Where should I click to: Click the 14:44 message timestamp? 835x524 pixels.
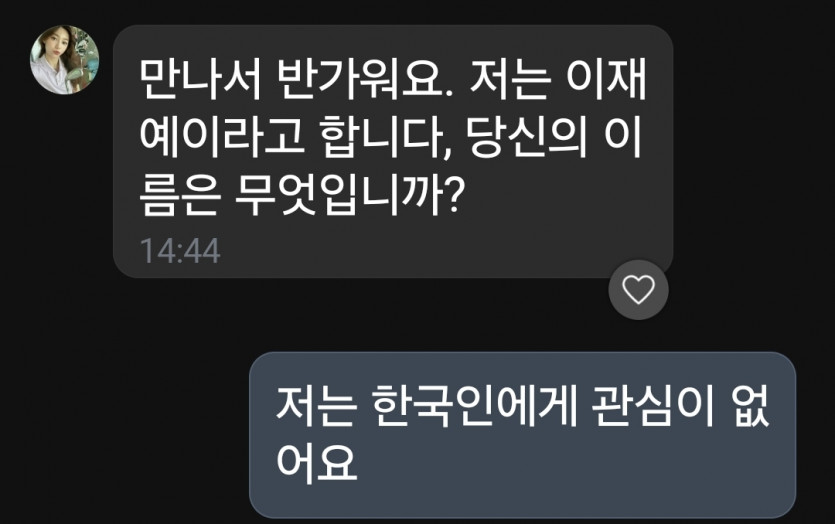pos(180,251)
